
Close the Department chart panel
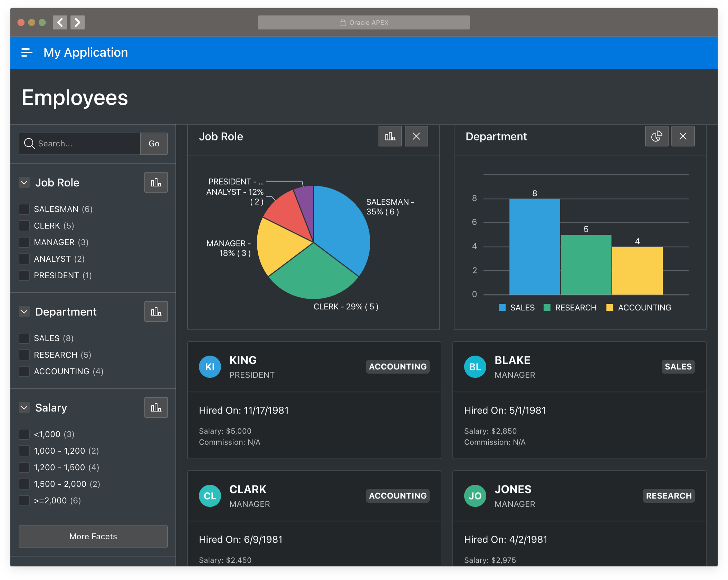[682, 136]
